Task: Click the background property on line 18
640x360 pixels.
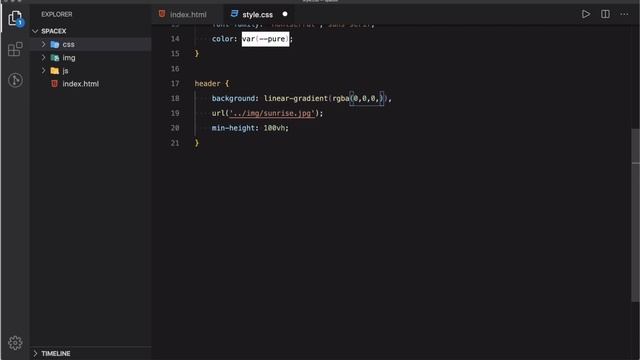Action: 233,98
